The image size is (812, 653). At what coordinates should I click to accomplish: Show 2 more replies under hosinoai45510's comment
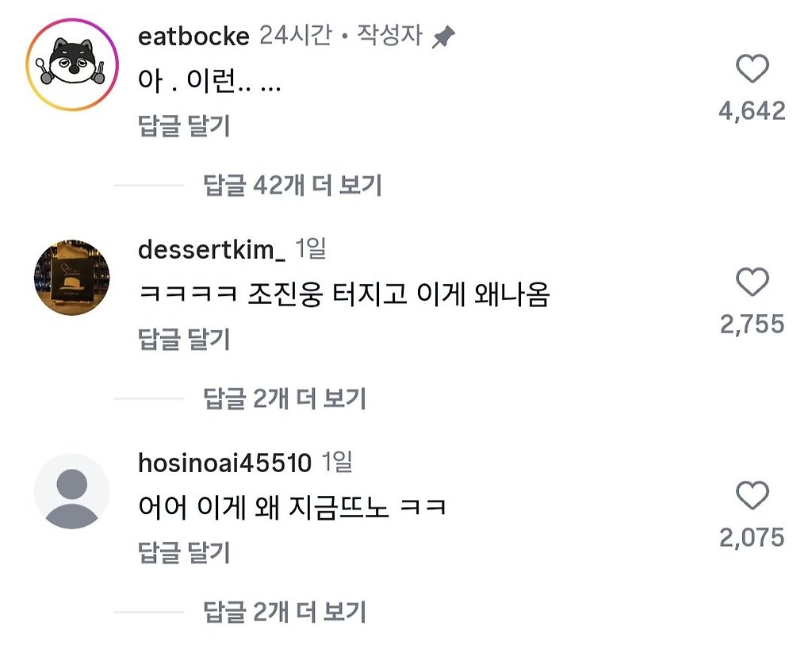click(x=285, y=612)
